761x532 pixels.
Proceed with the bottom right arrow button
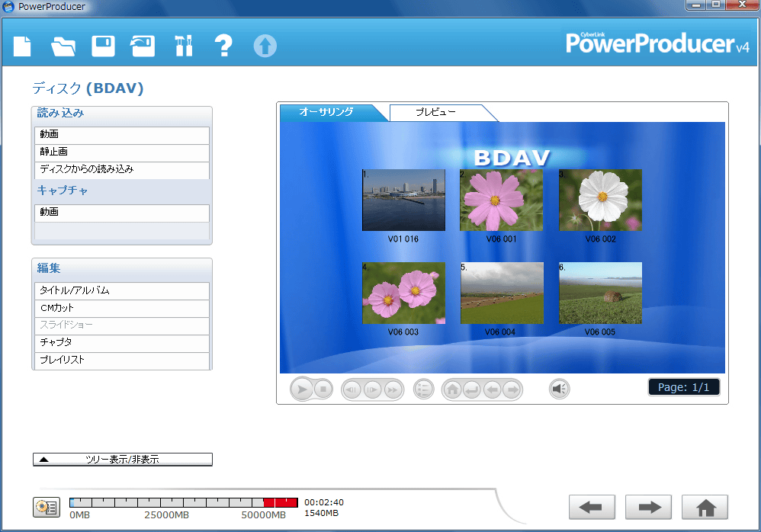coord(648,508)
